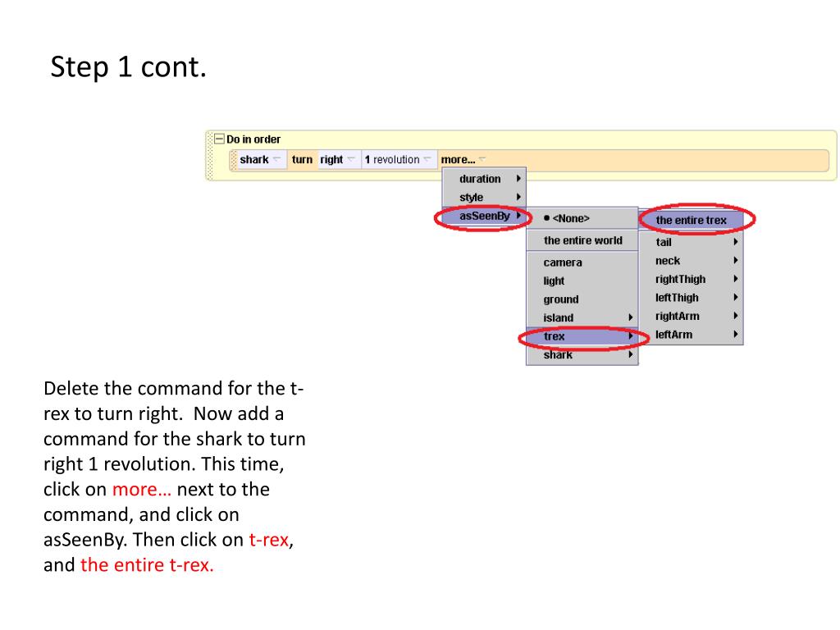Choose the <None> option
This screenshot has height=630, width=840.
(582, 218)
